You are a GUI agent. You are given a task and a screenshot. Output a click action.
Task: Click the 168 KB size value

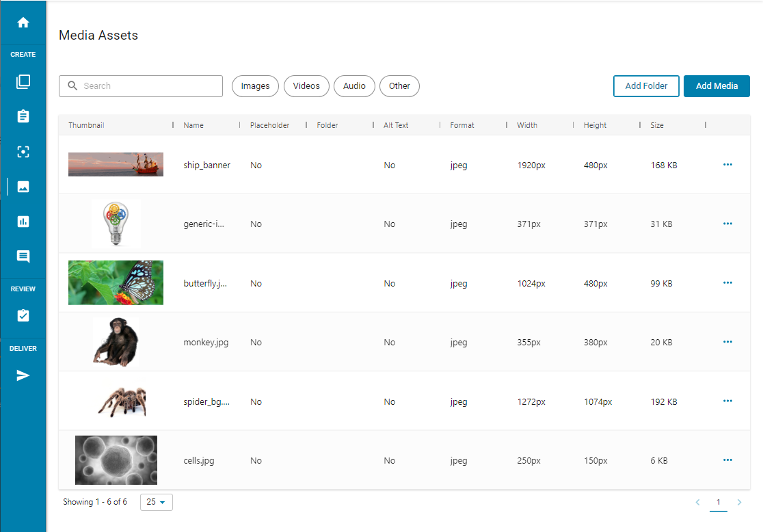coord(664,165)
